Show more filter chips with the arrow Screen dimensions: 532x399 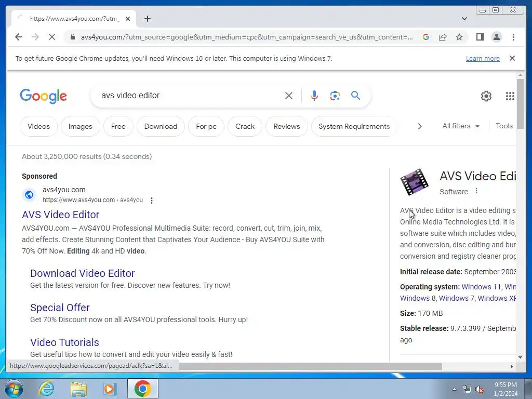click(420, 126)
